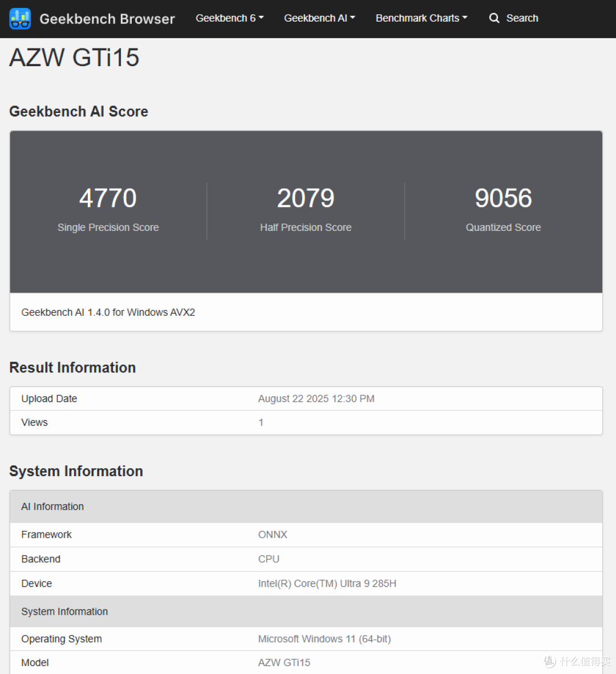This screenshot has height=674, width=616.
Task: Click the Search link in navbar
Action: [x=522, y=18]
